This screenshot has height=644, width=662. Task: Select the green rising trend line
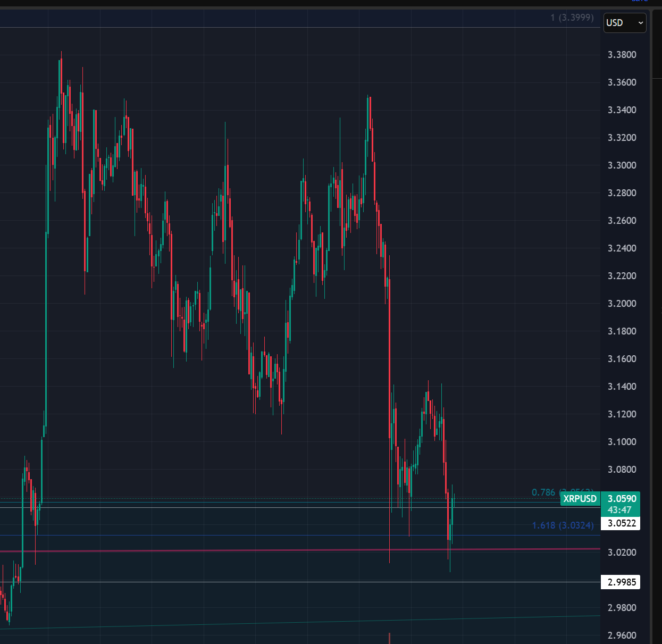click(300, 622)
